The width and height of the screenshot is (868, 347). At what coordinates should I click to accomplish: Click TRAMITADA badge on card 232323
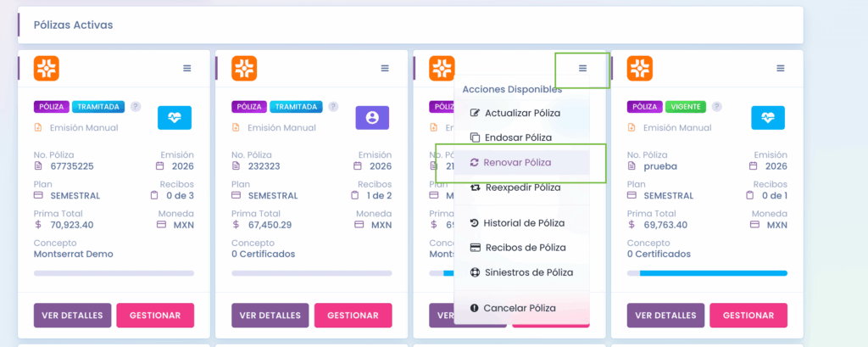click(x=296, y=106)
